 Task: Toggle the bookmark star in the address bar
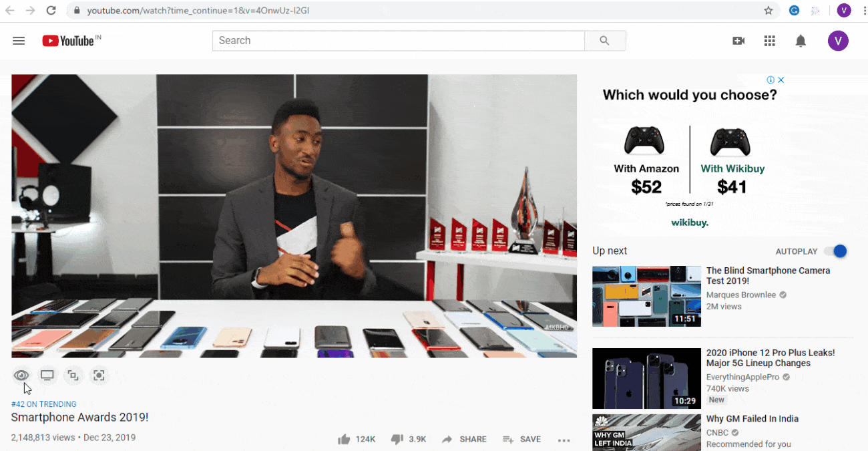(x=768, y=11)
